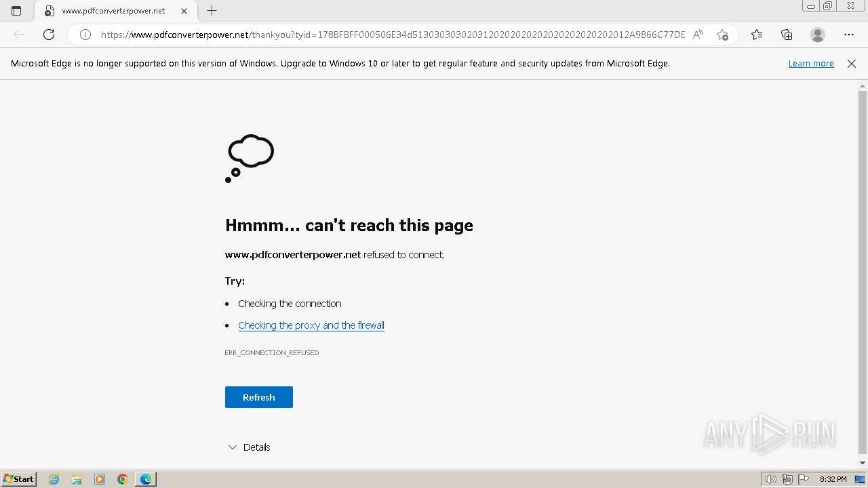Open the media player taskbar icon
Screen dimensions: 868x488
tap(100, 479)
